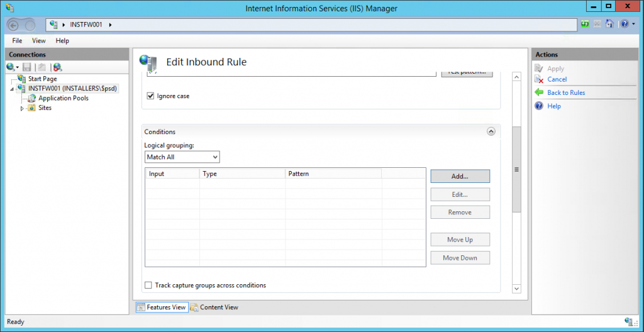Select Start Page in Connections tree

coord(42,79)
